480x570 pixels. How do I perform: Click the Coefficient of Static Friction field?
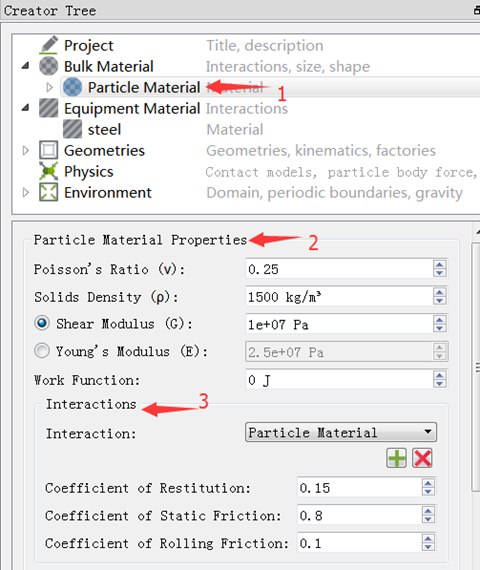pos(359,515)
